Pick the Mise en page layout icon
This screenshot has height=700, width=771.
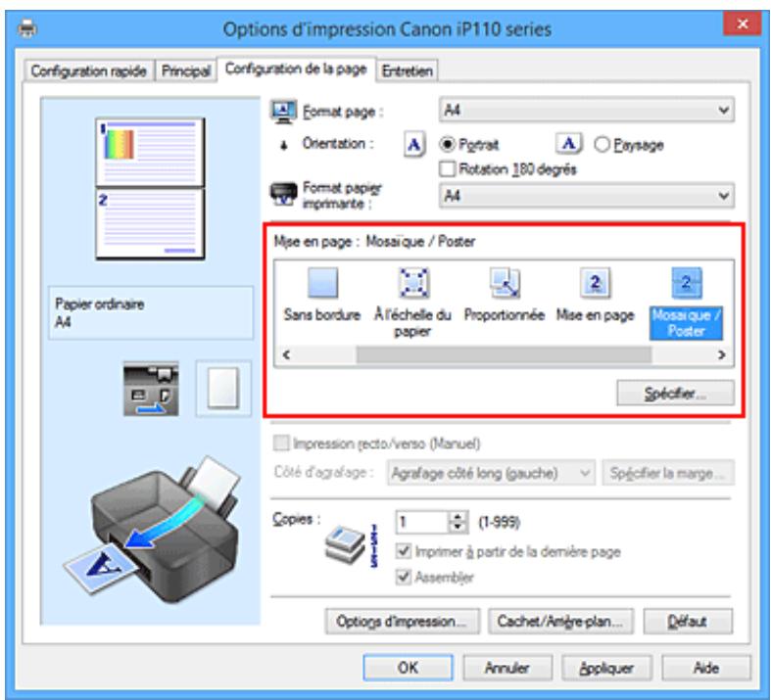pos(596,283)
